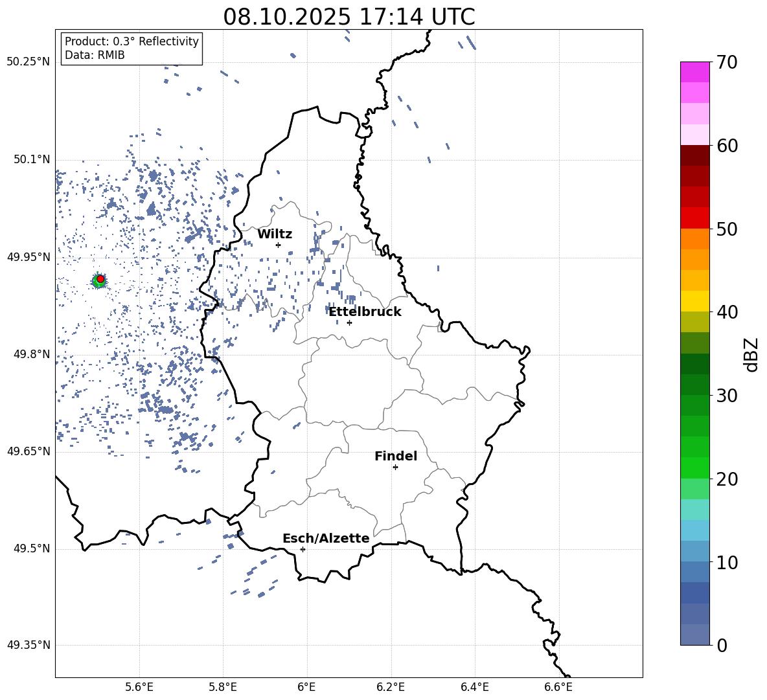Click the Esch/Alzette city label
The image size is (767, 700).
[x=326, y=538]
